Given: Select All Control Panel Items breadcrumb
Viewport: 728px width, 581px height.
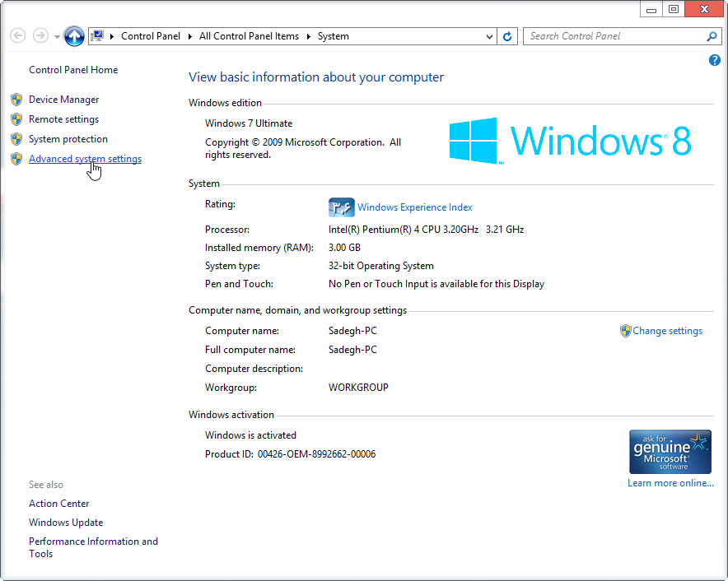Looking at the screenshot, I should [x=249, y=36].
